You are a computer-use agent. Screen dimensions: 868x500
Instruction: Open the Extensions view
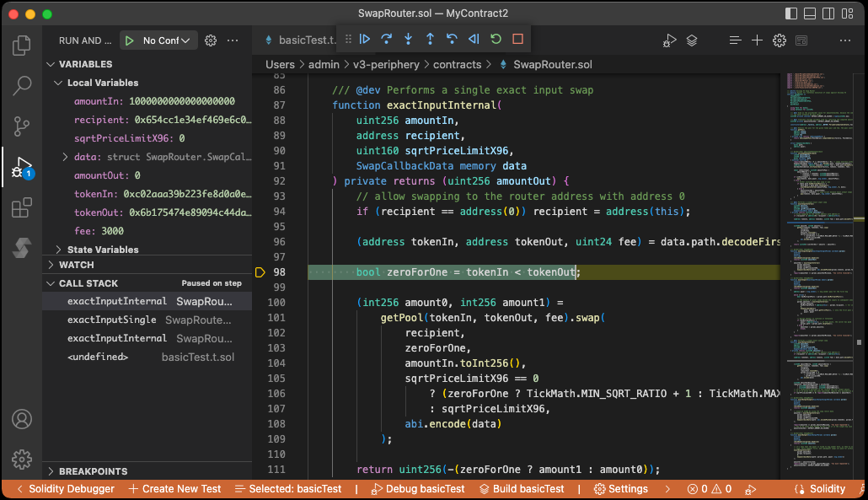pyautogui.click(x=22, y=207)
